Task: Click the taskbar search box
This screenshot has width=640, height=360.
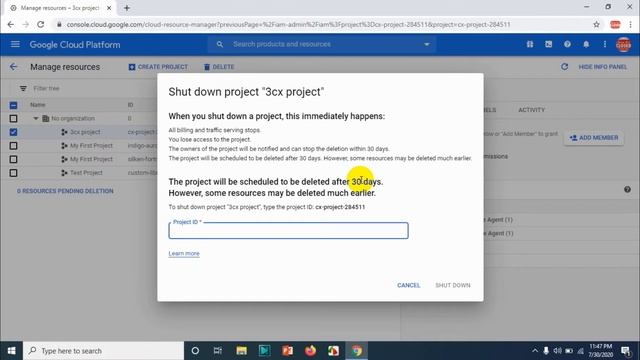Action: [x=104, y=351]
